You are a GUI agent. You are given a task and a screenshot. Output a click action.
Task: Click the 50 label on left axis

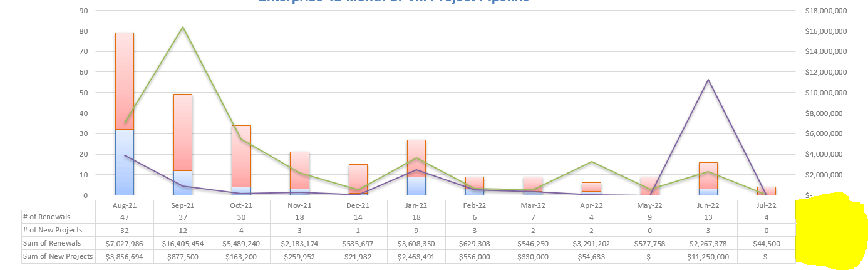tap(83, 93)
